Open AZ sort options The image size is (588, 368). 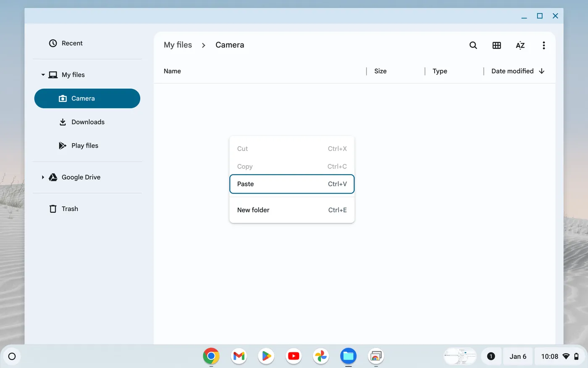[x=520, y=45]
